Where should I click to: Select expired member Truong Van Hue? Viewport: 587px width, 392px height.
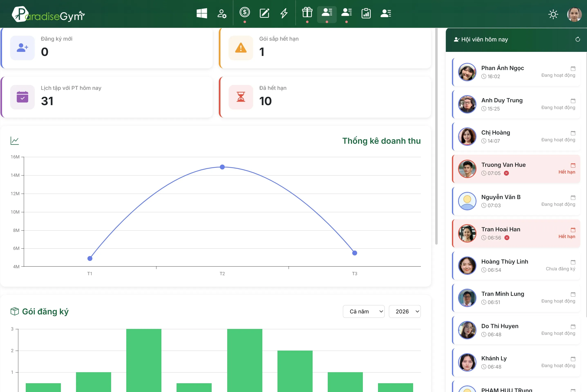click(516, 169)
